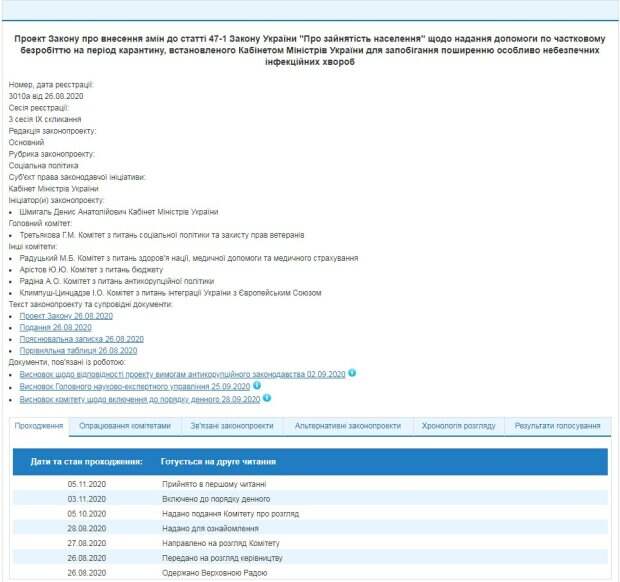Image resolution: width=620 pixels, height=582 pixels.
Task: Click the 03.11.2020 Включено до порядку денного row
Action: 310,498
